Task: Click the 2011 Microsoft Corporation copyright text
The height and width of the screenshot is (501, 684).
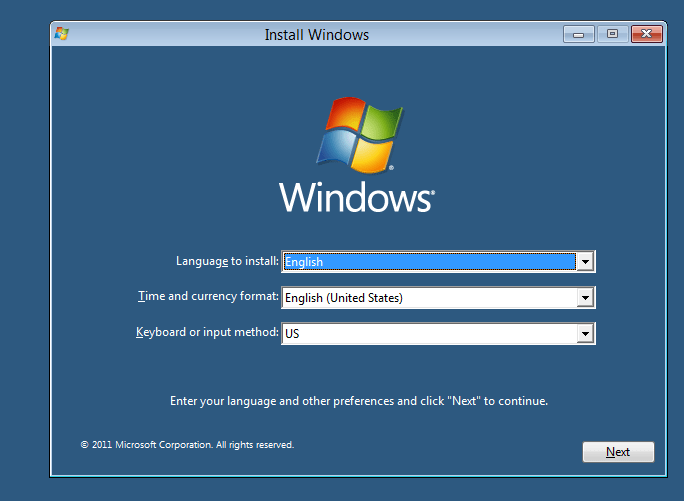Action: pos(187,445)
